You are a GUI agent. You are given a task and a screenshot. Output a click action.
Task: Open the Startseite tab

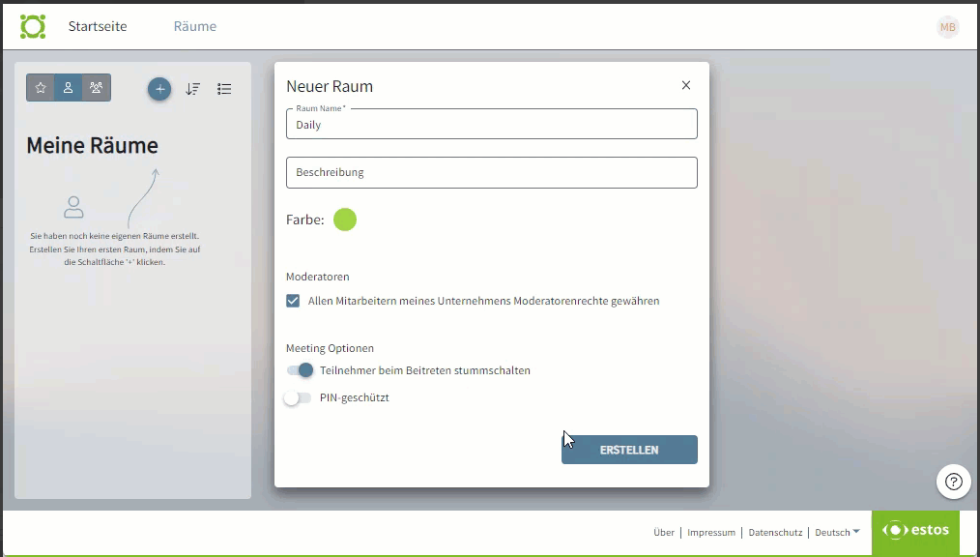point(97,26)
